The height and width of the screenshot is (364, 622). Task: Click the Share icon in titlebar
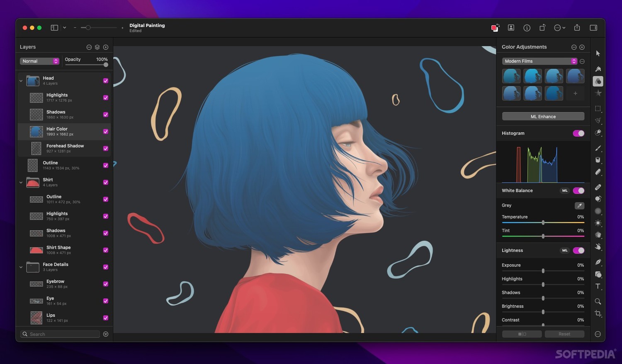click(577, 27)
